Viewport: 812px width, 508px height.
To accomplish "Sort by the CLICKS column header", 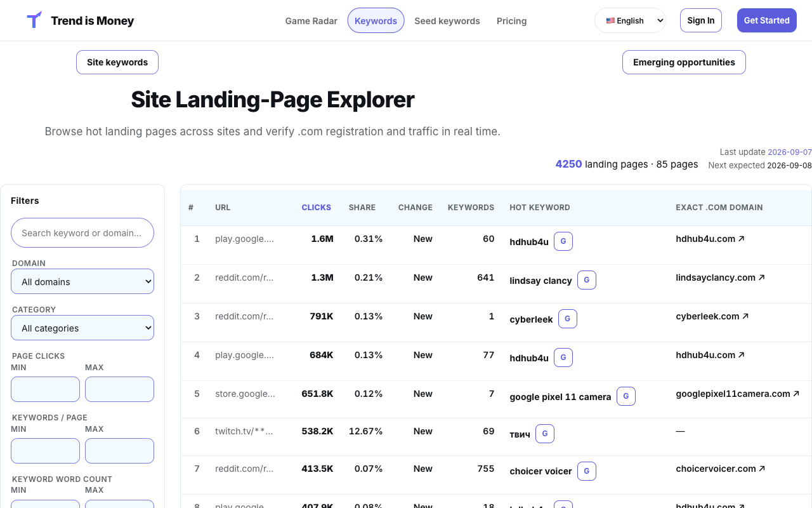I will 317,208.
